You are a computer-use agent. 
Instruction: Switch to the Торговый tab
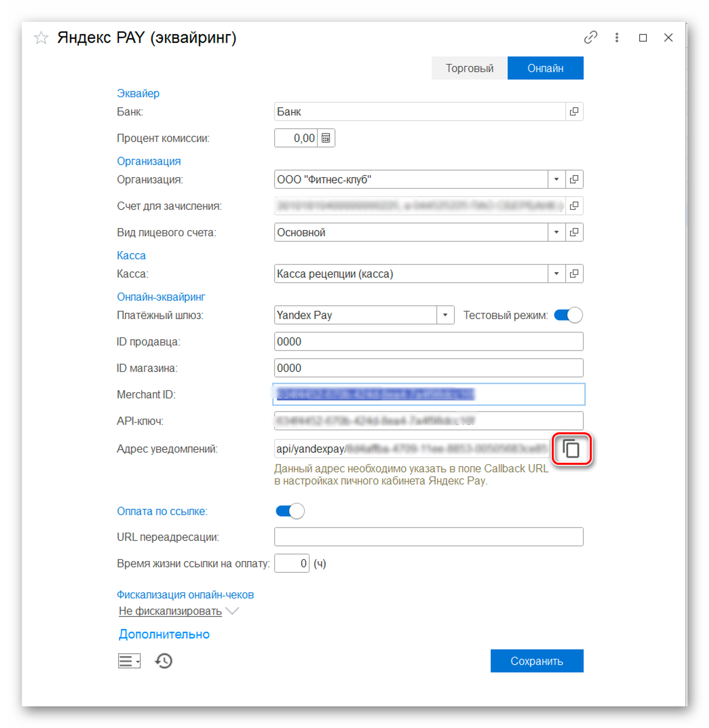(469, 68)
